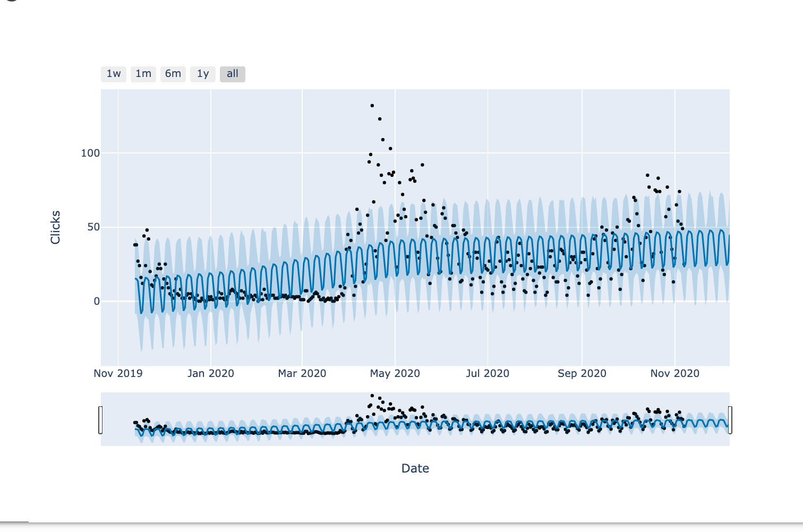This screenshot has height=532, width=803.
Task: Grab the left range slider handle
Action: pos(100,420)
